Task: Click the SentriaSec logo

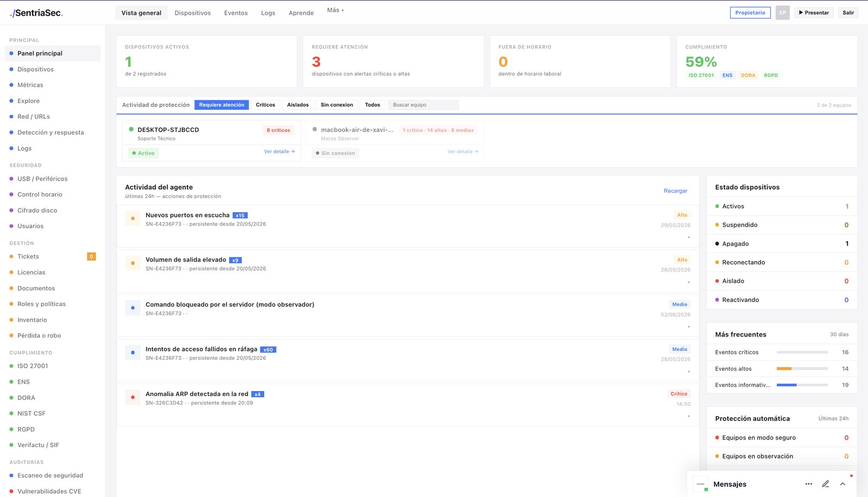Action: coord(36,12)
